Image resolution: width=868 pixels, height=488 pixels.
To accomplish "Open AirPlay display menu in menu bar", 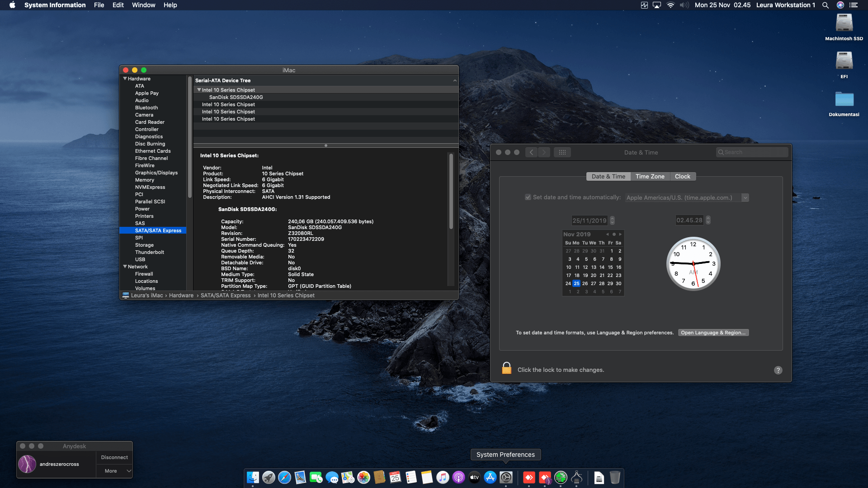I will click(657, 5).
